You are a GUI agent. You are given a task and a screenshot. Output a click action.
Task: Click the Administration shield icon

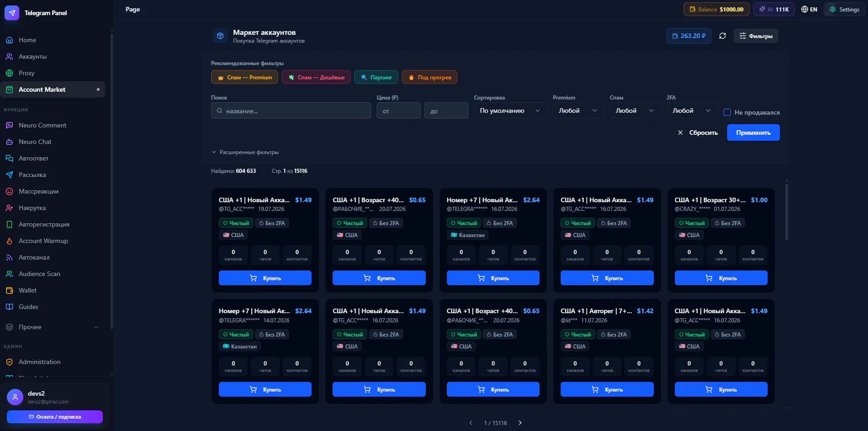[x=9, y=362]
